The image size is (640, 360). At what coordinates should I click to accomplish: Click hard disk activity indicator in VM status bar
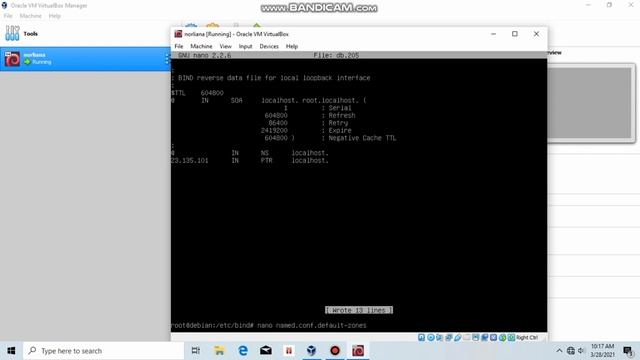pyautogui.click(x=422, y=338)
